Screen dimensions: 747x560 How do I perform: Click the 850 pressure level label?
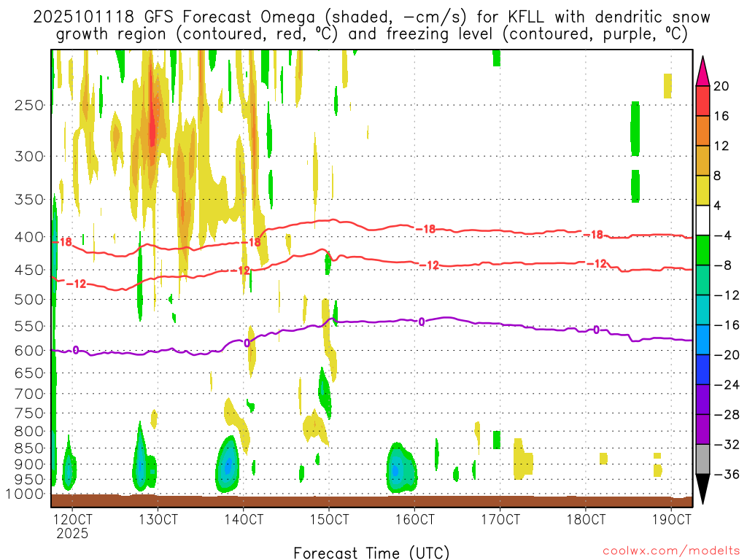pos(29,448)
